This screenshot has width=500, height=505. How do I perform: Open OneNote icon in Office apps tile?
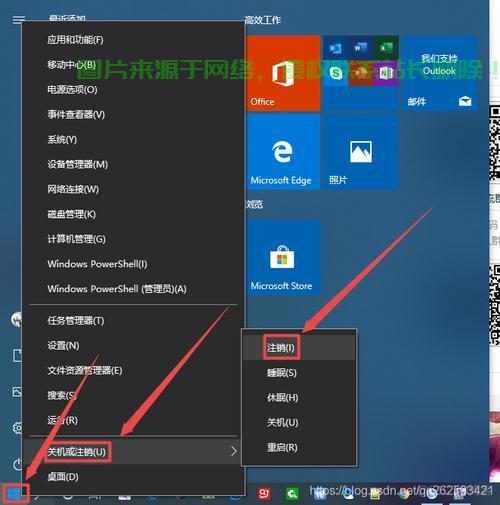click(386, 72)
